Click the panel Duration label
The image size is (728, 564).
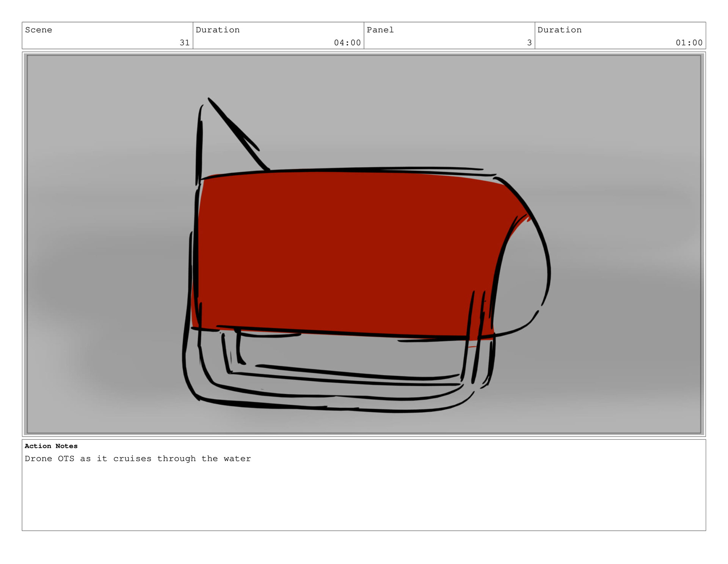pos(559,30)
